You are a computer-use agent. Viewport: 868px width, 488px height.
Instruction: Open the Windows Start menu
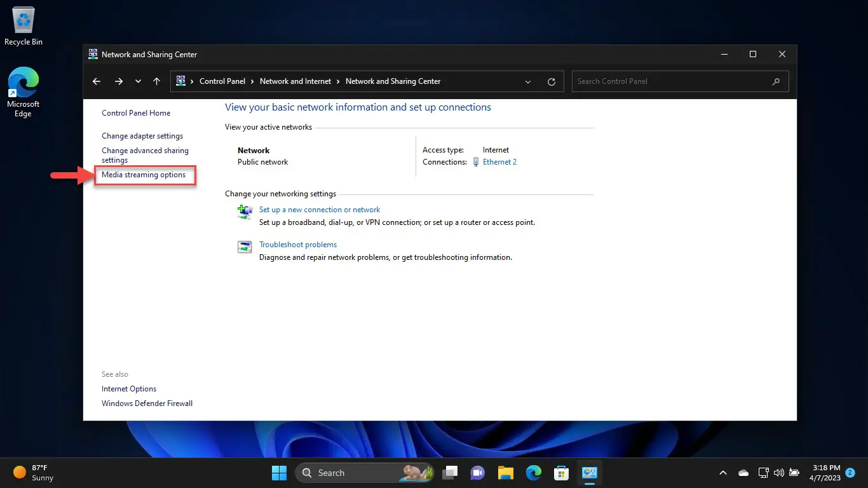pyautogui.click(x=279, y=473)
